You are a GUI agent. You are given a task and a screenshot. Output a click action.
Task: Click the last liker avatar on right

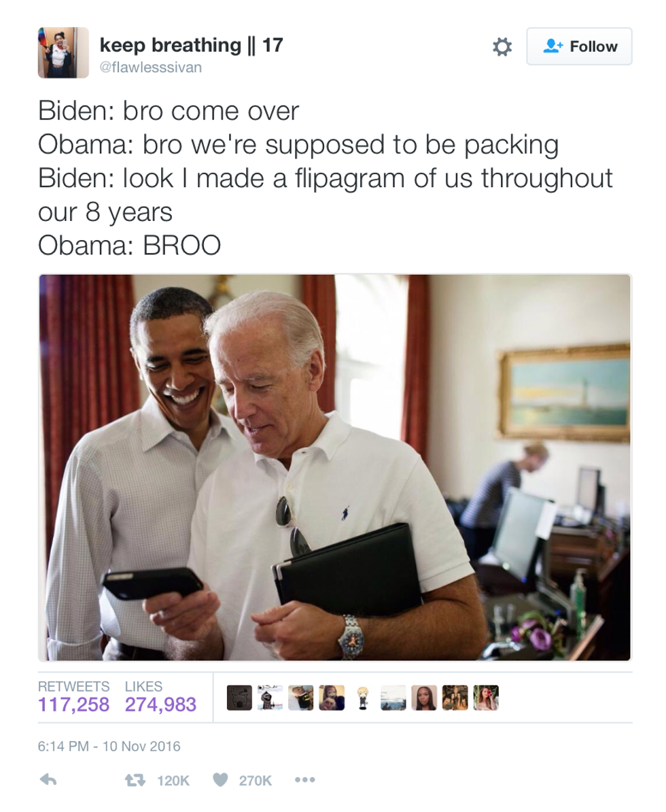(486, 698)
